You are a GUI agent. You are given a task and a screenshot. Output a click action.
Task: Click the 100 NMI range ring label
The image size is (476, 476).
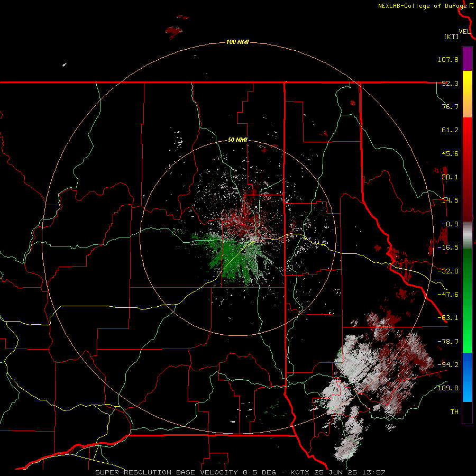pyautogui.click(x=237, y=42)
